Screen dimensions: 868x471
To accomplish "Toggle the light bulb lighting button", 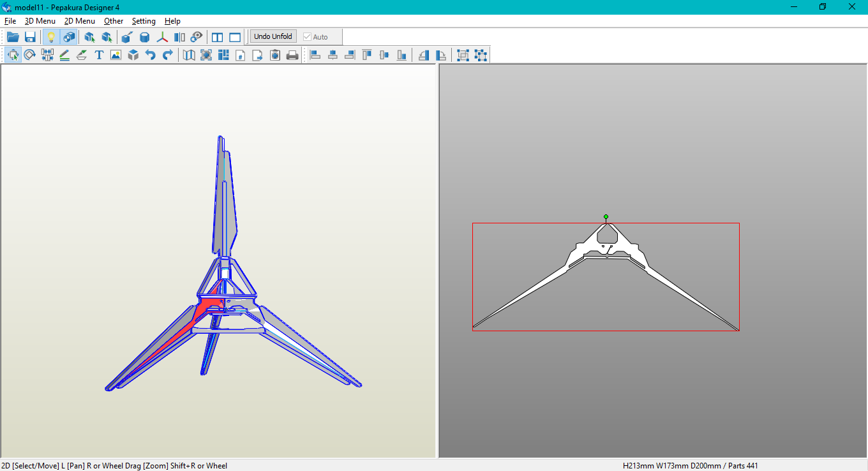I will pyautogui.click(x=51, y=37).
